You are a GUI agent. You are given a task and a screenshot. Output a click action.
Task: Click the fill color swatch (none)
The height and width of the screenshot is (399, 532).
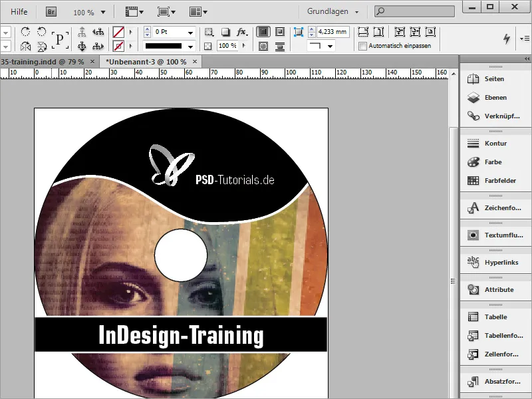click(x=118, y=32)
